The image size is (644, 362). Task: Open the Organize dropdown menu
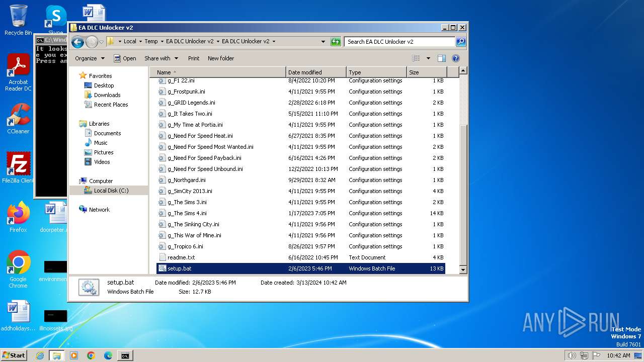(x=90, y=58)
